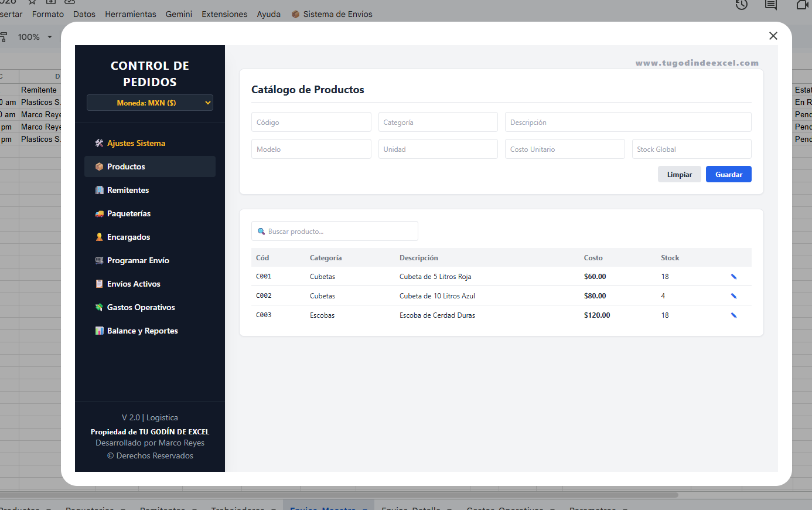Click the Paqueterías truck icon

[100, 213]
